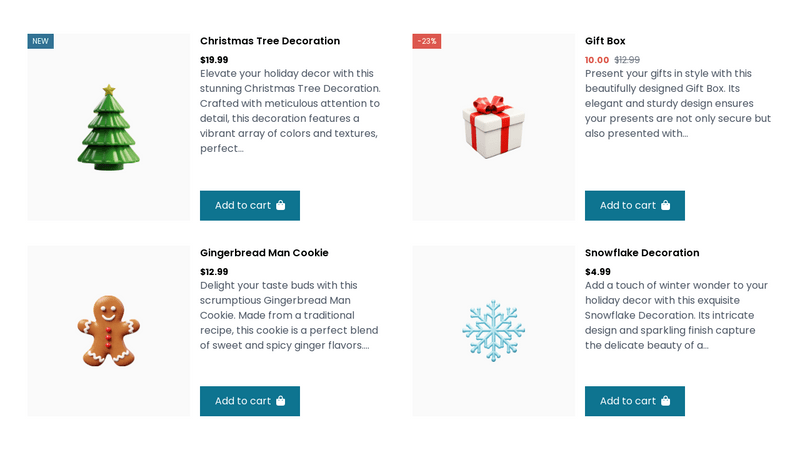Click the blue snowflake product image
800x450 pixels.
pos(493,331)
